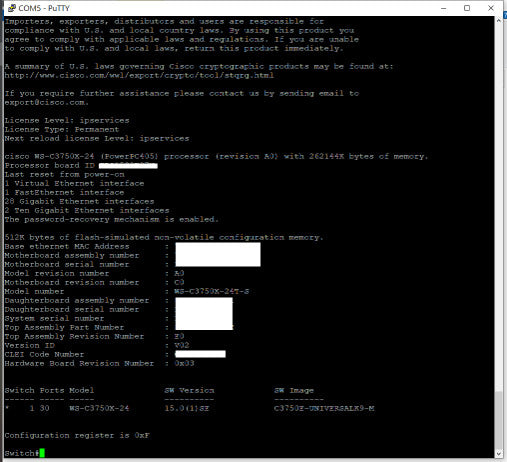Maximize the COM5 PuTTY window
The height and width of the screenshot is (462, 507).
tap(467, 8)
